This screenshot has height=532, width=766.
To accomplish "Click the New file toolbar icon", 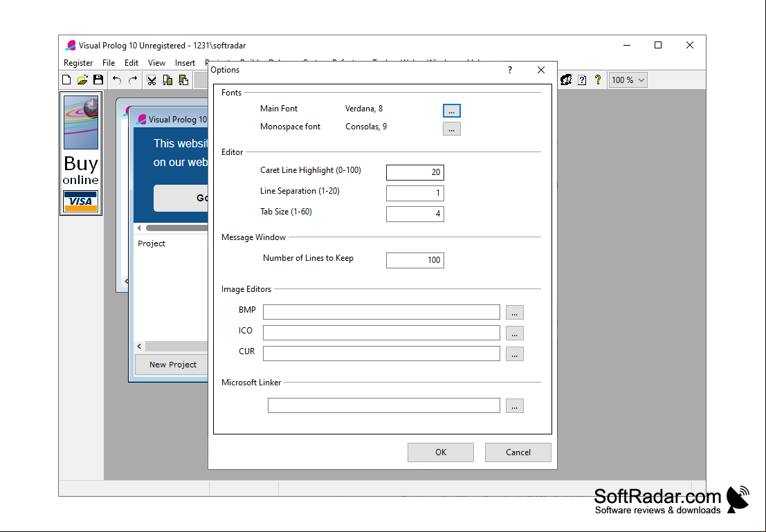I will [67, 80].
